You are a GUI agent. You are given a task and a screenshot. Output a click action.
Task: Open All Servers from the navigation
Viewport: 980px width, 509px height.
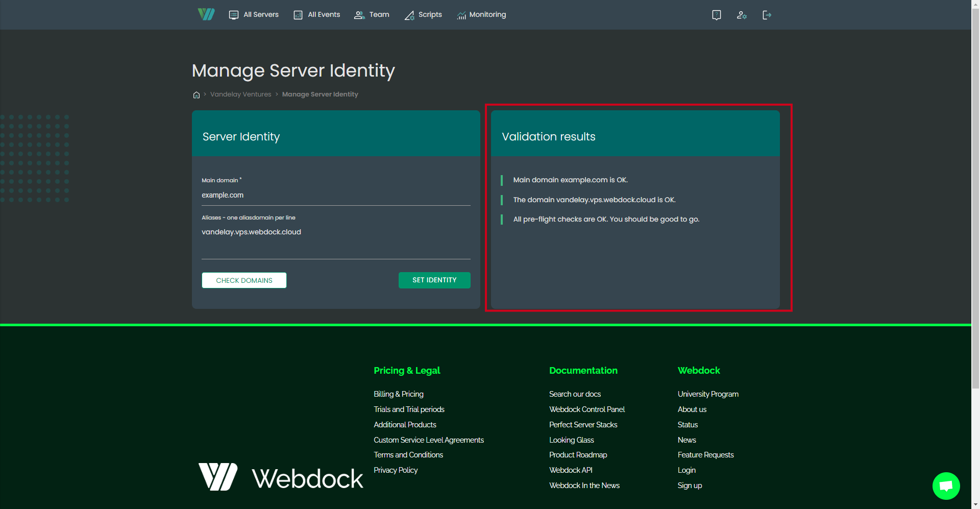[254, 15]
